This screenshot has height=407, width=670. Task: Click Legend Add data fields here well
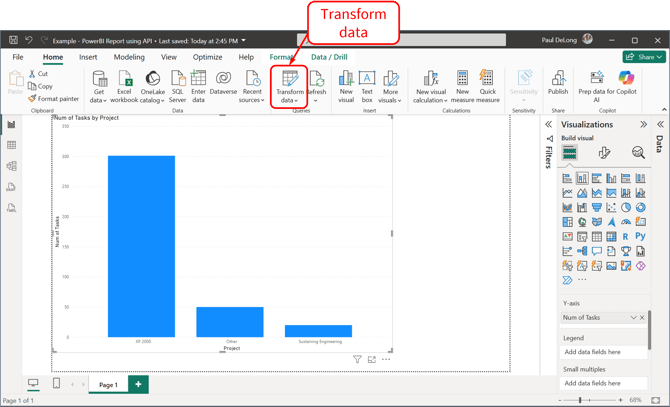(x=603, y=352)
